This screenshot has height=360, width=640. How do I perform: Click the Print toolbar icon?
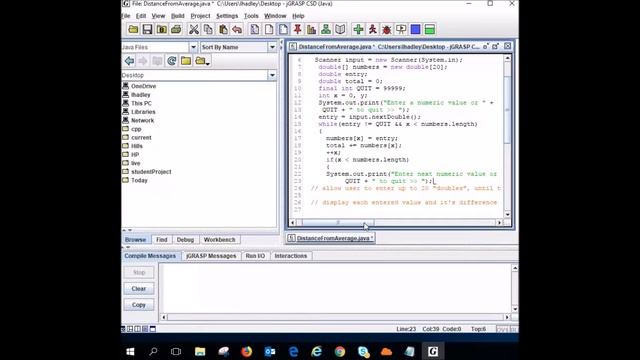(176, 29)
